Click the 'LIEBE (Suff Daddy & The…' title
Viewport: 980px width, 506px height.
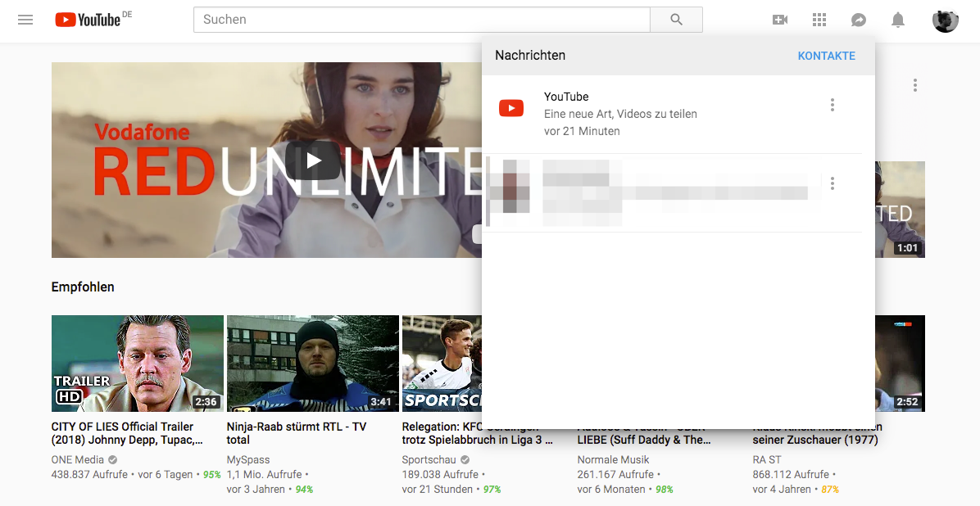[x=644, y=440]
